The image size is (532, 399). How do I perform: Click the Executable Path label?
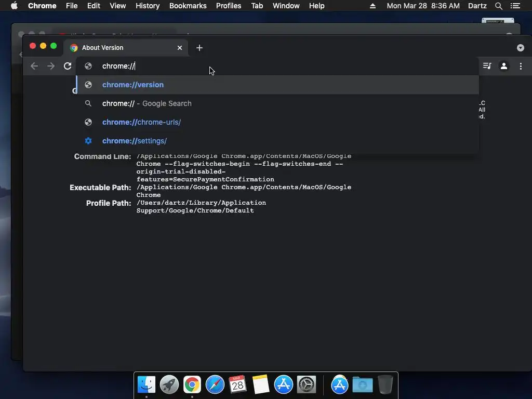[100, 188]
